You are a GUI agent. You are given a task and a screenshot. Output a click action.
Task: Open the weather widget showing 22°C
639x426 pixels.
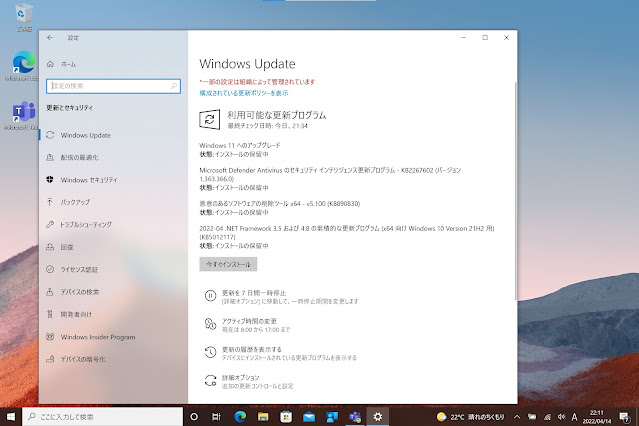[470, 417]
